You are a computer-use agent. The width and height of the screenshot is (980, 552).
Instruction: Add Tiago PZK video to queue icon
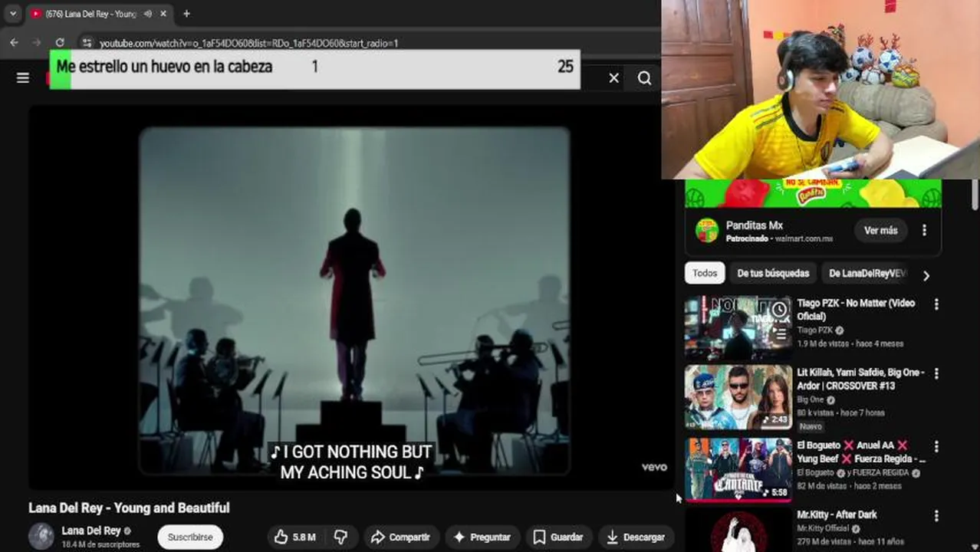pos(779,333)
